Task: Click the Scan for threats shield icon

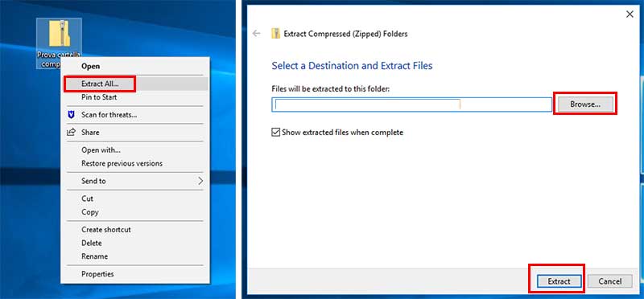Action: click(71, 115)
